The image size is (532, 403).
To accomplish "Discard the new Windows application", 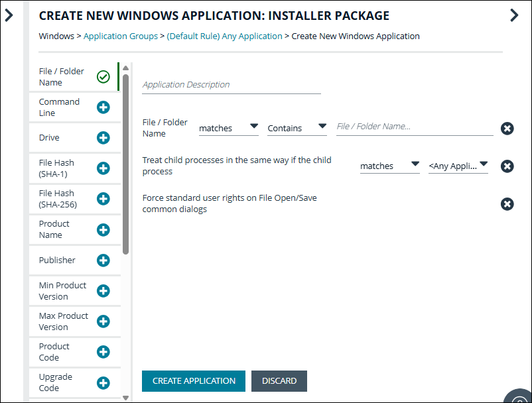I will [279, 381].
